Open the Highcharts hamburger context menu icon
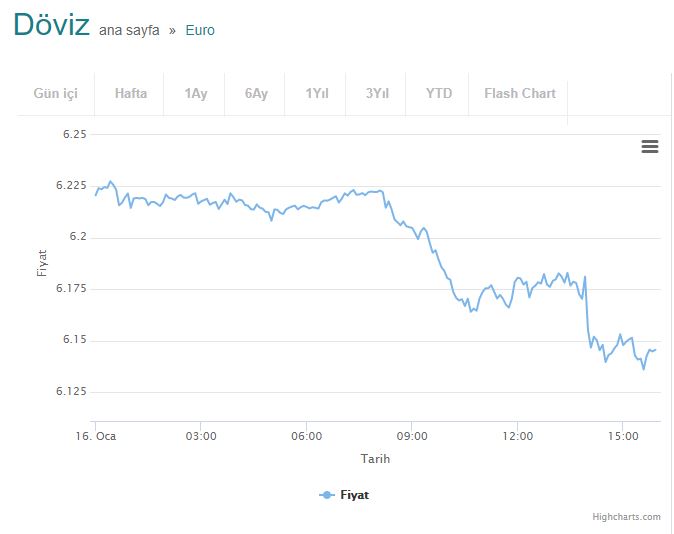This screenshot has height=534, width=674. 649,147
